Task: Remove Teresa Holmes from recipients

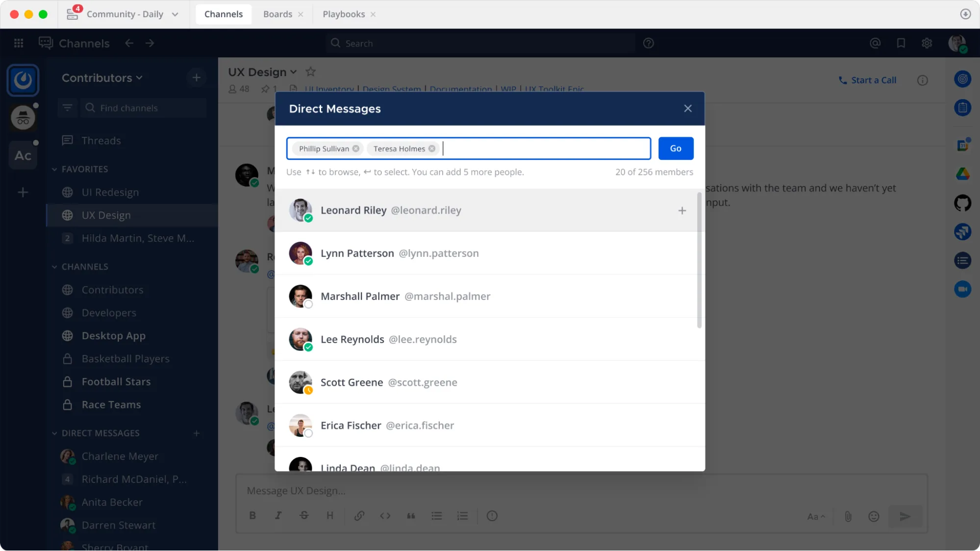Action: 432,149
